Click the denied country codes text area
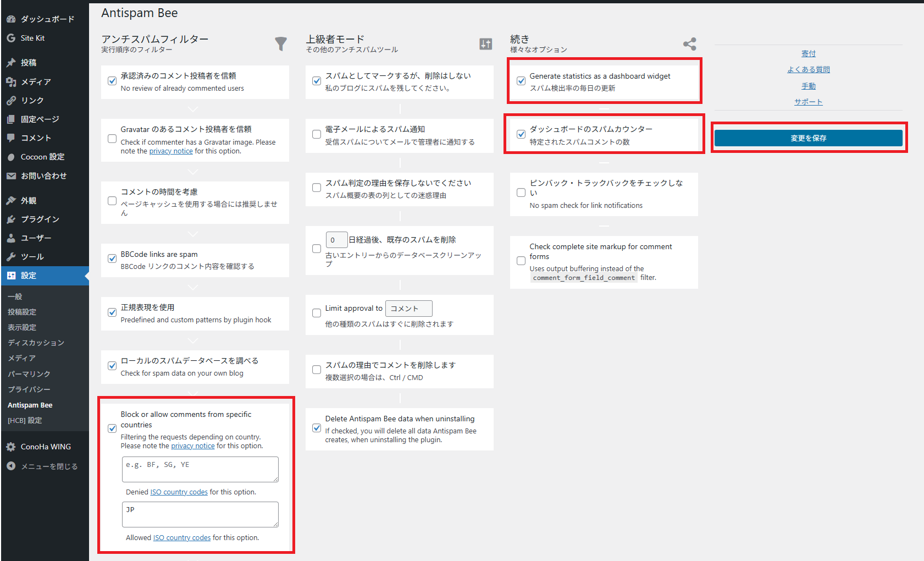 (200, 469)
